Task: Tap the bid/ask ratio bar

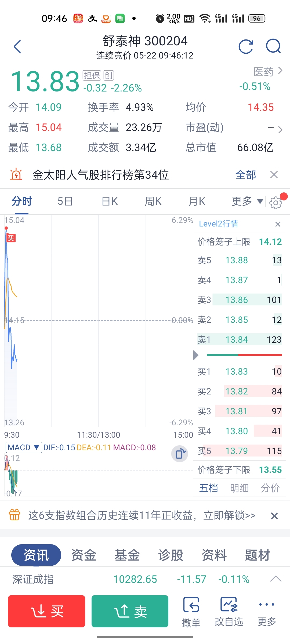Action: click(x=244, y=355)
